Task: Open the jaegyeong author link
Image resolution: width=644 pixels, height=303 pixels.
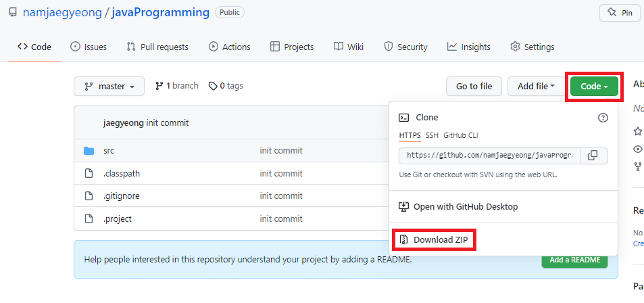Action: [124, 123]
